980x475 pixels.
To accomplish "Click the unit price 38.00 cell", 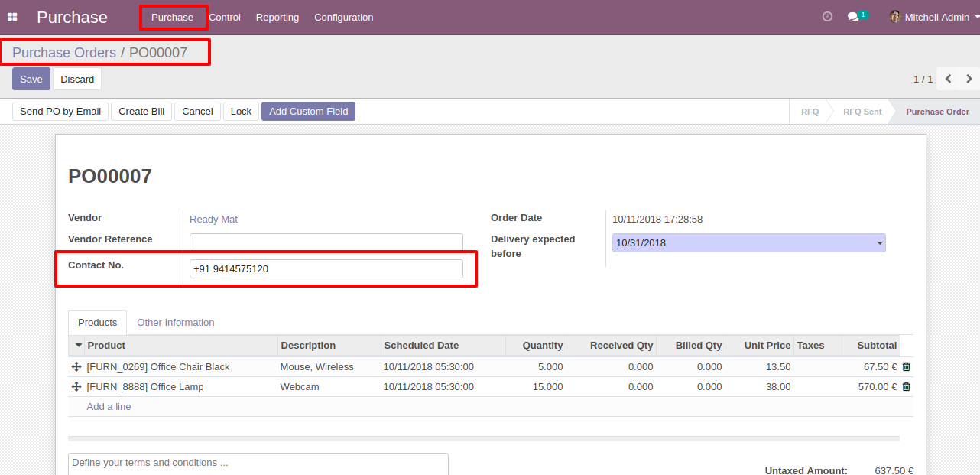I will click(760, 387).
